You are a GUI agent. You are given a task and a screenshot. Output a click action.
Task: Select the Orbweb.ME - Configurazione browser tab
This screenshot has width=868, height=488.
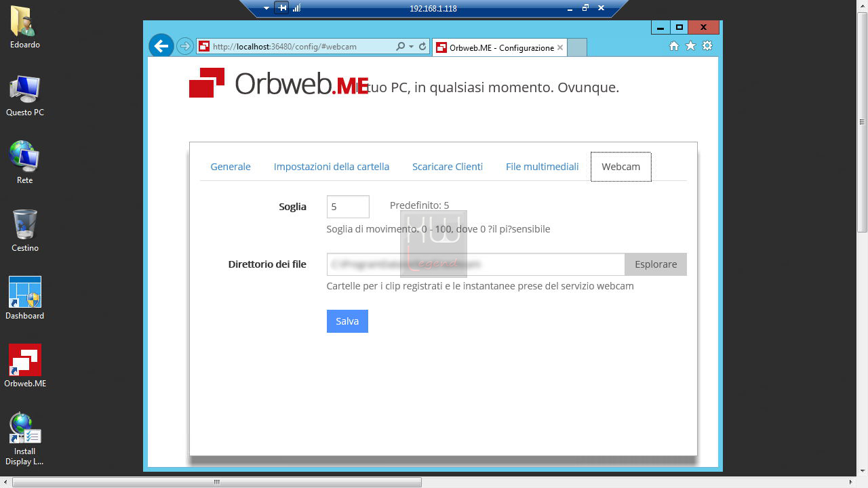(499, 47)
